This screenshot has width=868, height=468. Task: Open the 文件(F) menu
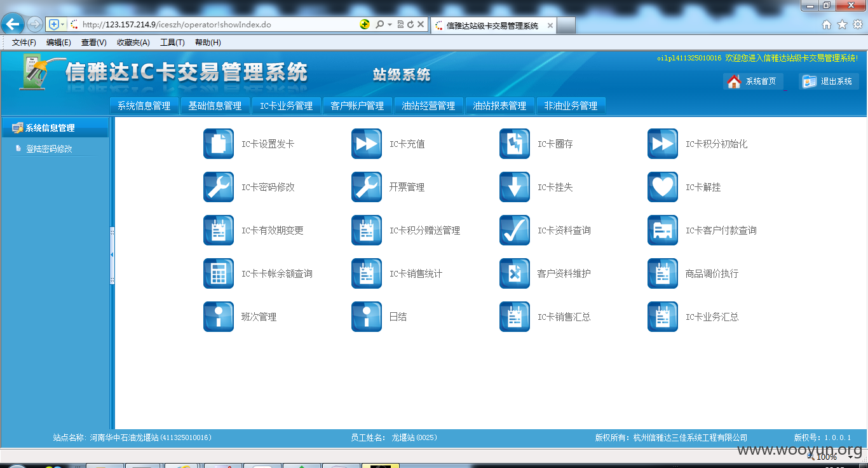[x=24, y=43]
